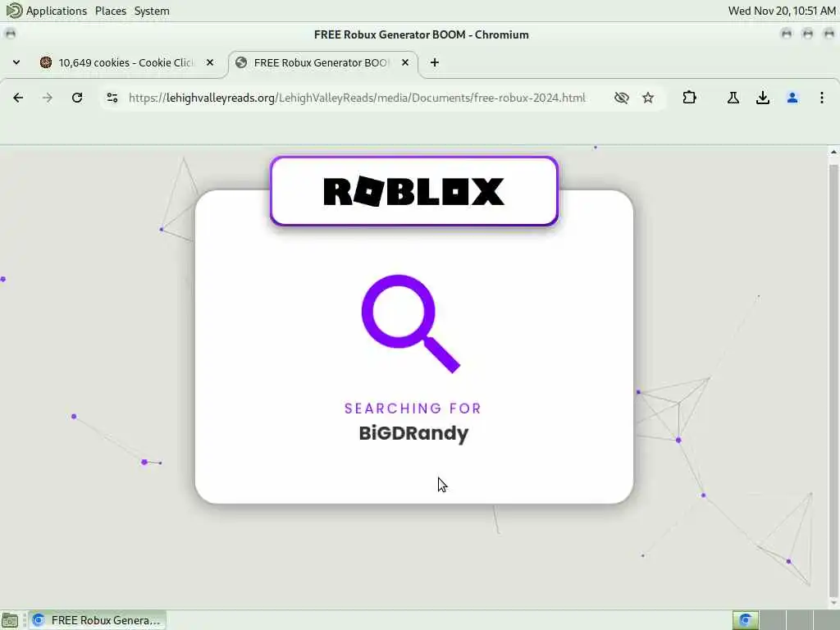Open a new tab
This screenshot has width=840, height=630.
coord(435,62)
